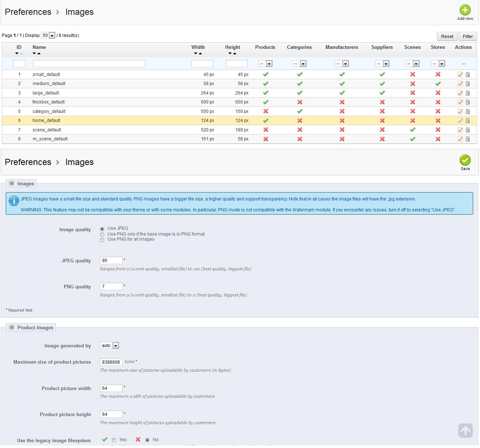Open the Products filter dropdown

265,64
